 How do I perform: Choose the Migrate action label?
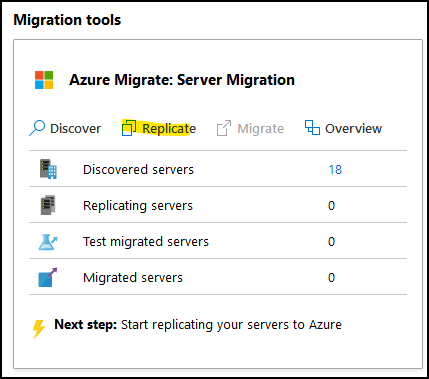261,129
